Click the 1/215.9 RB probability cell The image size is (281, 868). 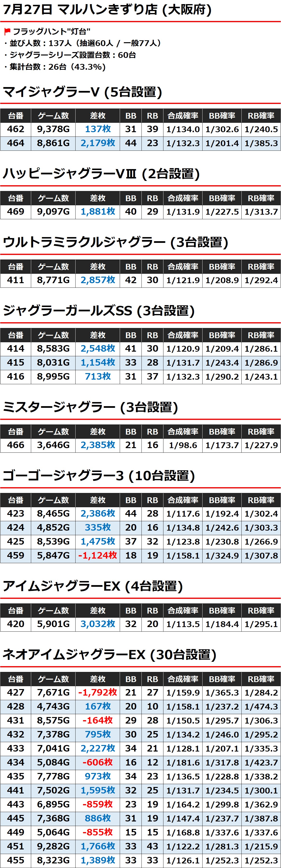pos(261,847)
